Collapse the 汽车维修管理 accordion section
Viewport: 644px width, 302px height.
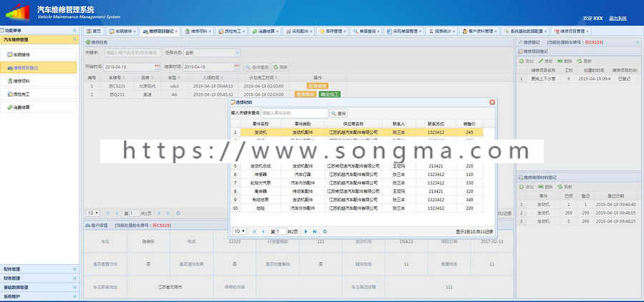pos(74,39)
